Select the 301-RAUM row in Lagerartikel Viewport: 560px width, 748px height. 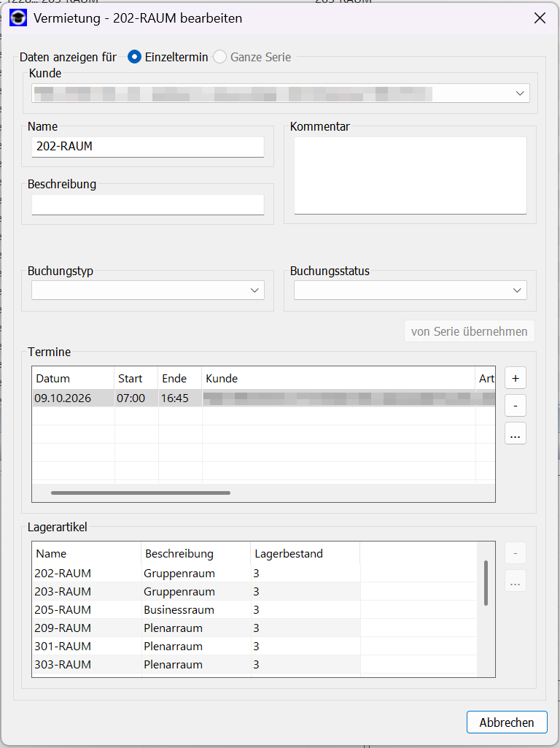[x=255, y=647]
